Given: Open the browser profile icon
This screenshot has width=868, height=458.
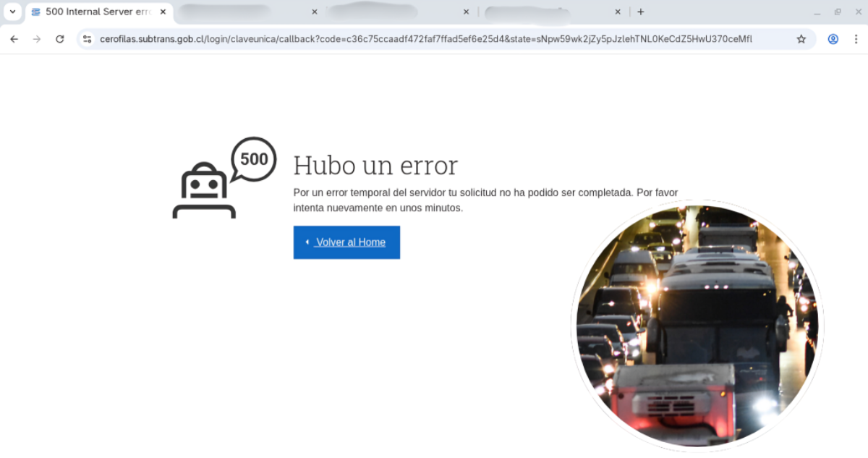Looking at the screenshot, I should 833,39.
